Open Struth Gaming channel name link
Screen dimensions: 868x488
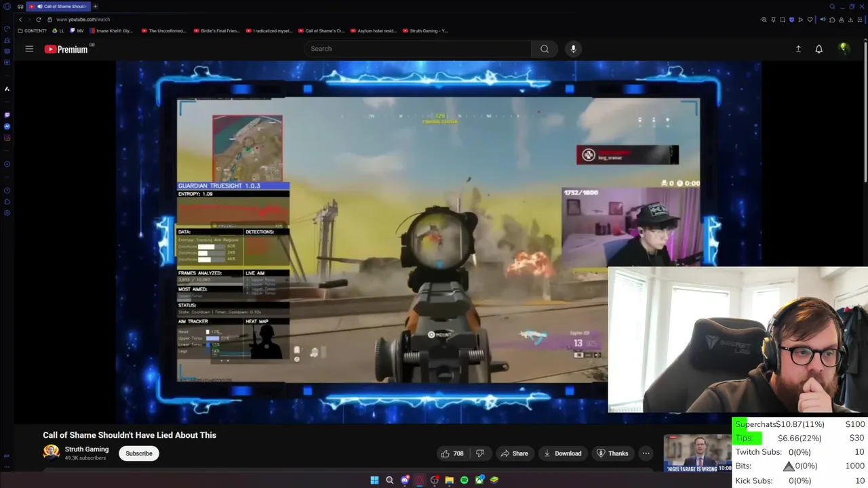(87, 449)
